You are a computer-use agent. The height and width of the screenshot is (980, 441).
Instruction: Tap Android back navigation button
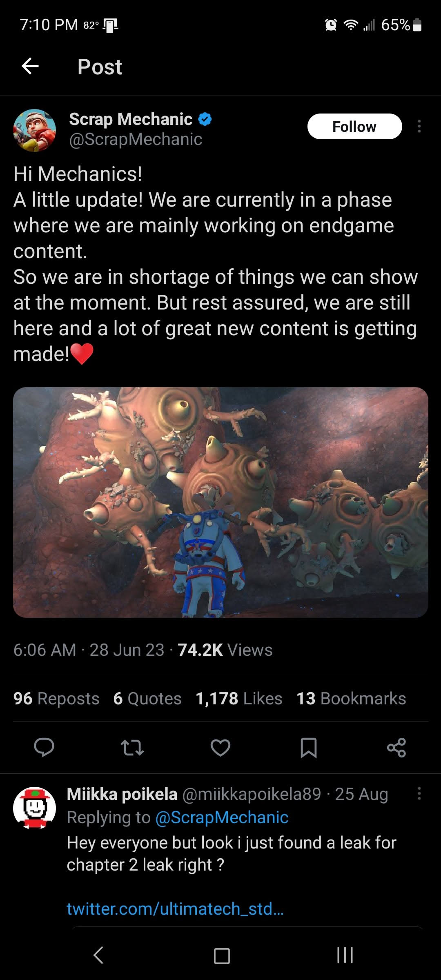point(98,955)
